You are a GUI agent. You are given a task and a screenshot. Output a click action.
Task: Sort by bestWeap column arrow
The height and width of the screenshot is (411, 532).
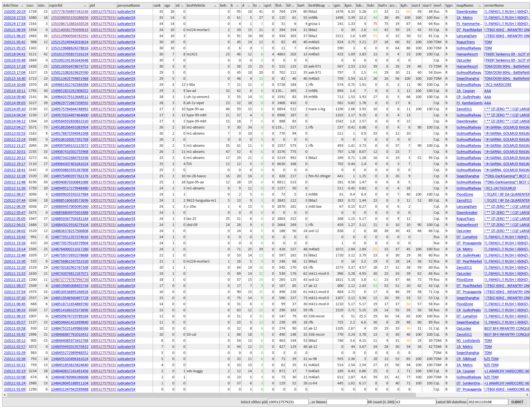(329, 6)
